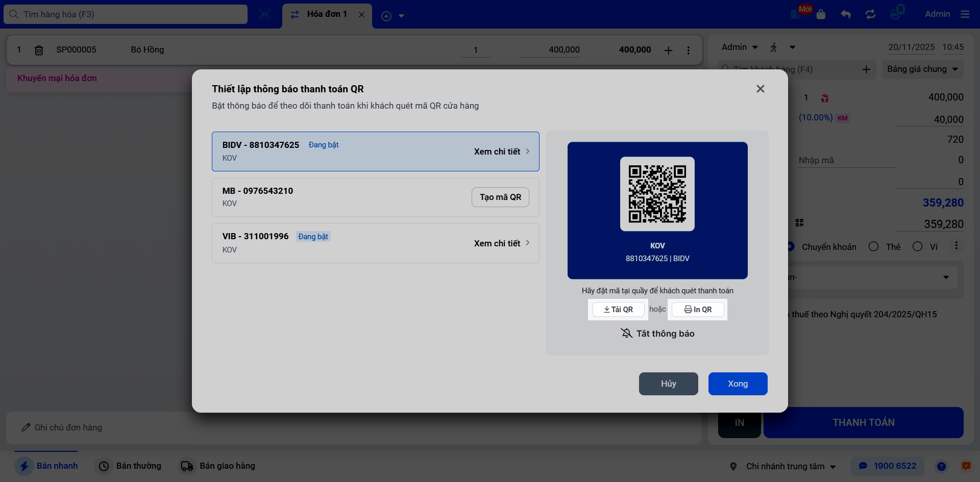
Task: Increase Bó Hồng quantity with plus icon
Action: 668,50
